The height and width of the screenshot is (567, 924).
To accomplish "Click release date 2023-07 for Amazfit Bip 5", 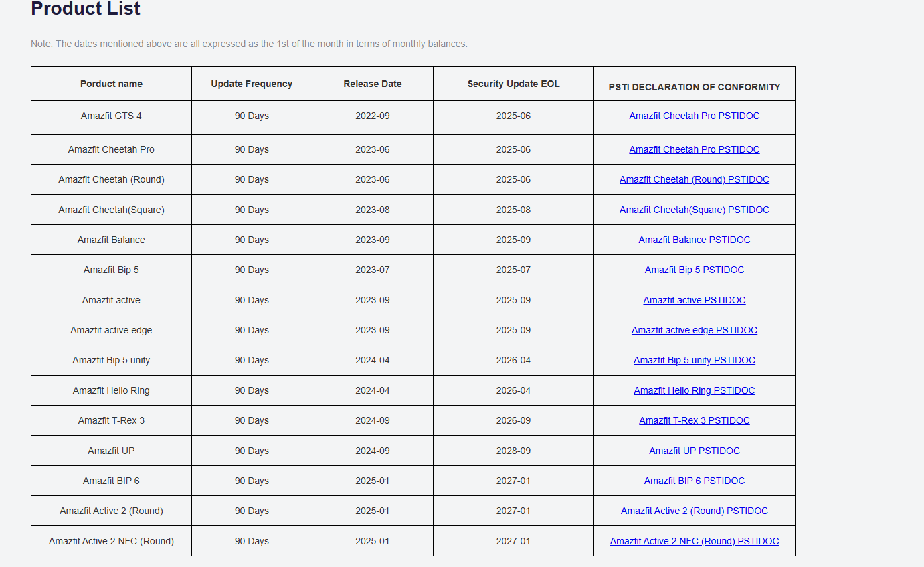I will pyautogui.click(x=373, y=270).
